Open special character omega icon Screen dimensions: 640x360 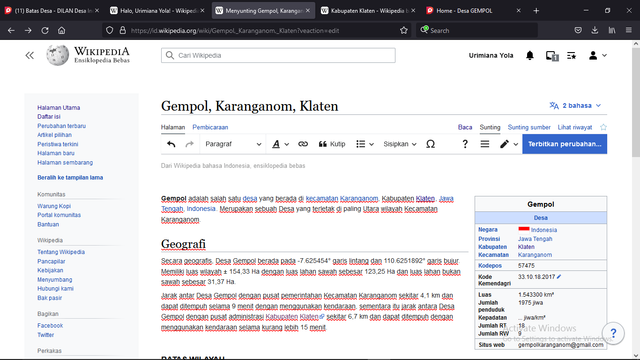click(x=430, y=144)
